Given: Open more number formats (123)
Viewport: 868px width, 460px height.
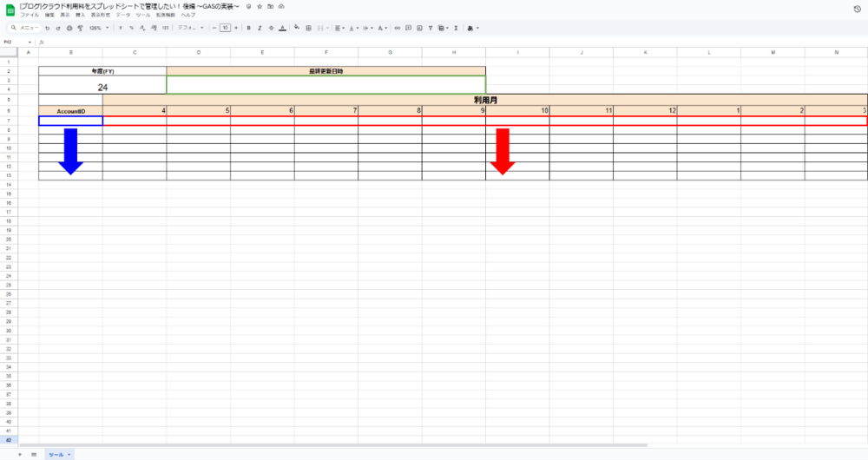Looking at the screenshot, I should point(165,28).
